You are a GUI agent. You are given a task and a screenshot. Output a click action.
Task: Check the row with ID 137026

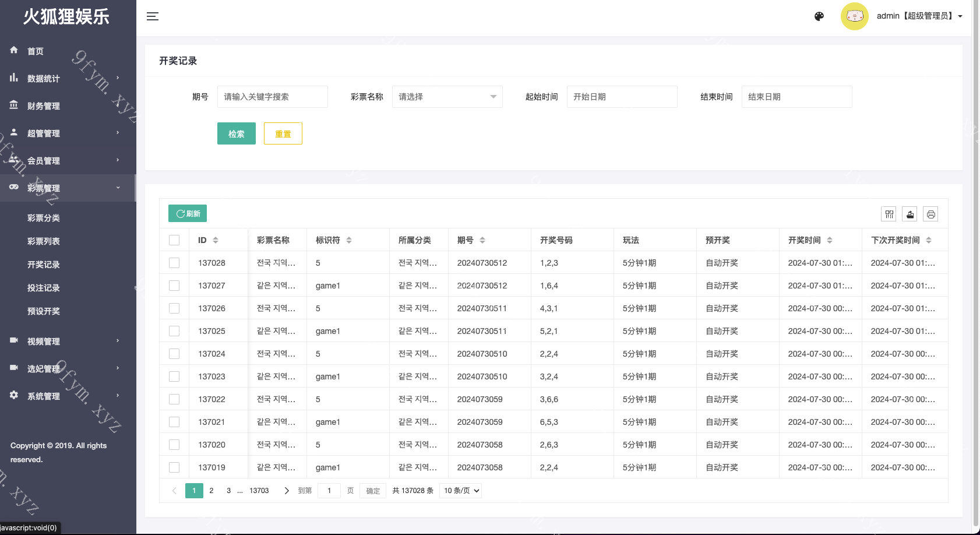174,308
